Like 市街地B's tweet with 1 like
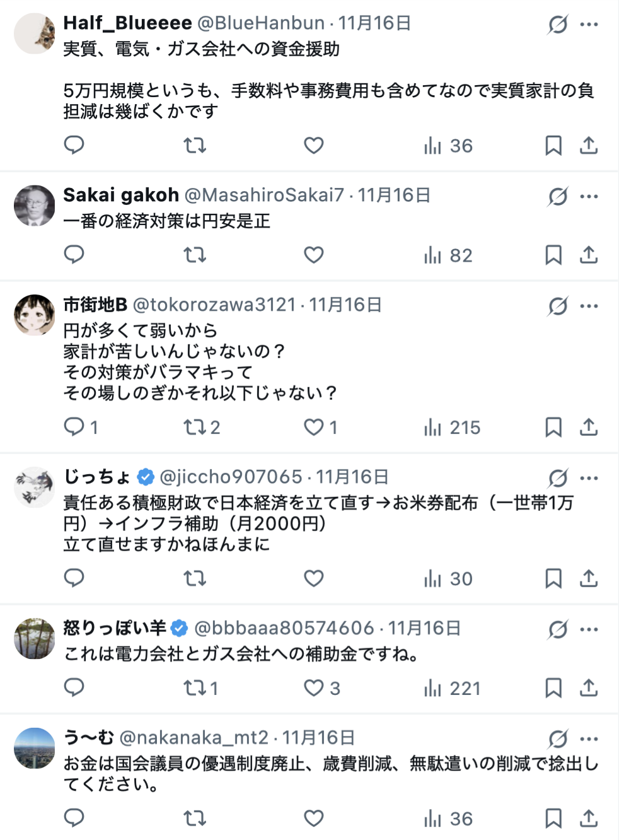 pyautogui.click(x=320, y=428)
